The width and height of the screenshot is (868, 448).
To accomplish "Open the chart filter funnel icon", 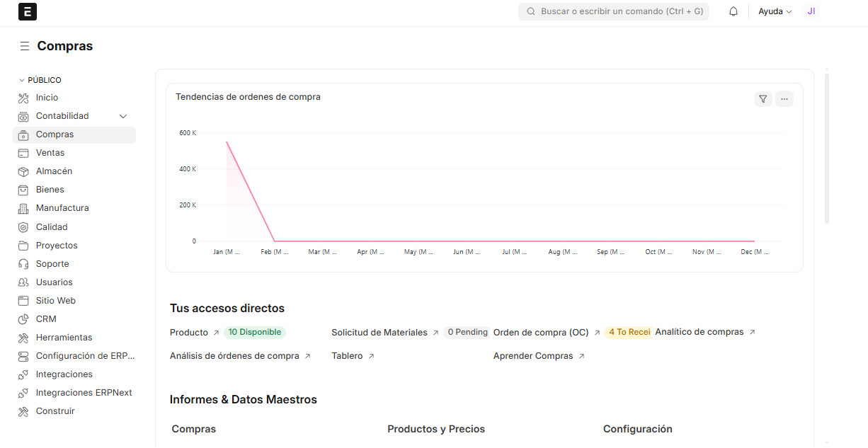I will click(x=763, y=99).
